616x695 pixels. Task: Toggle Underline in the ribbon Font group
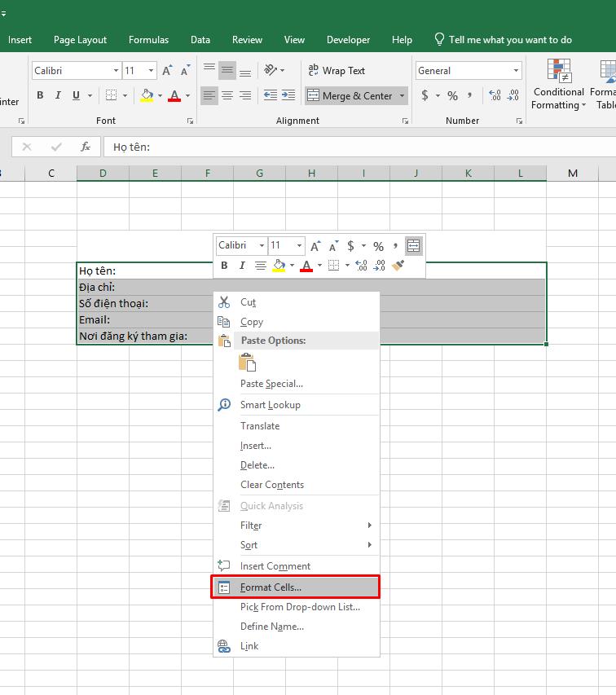(77, 95)
